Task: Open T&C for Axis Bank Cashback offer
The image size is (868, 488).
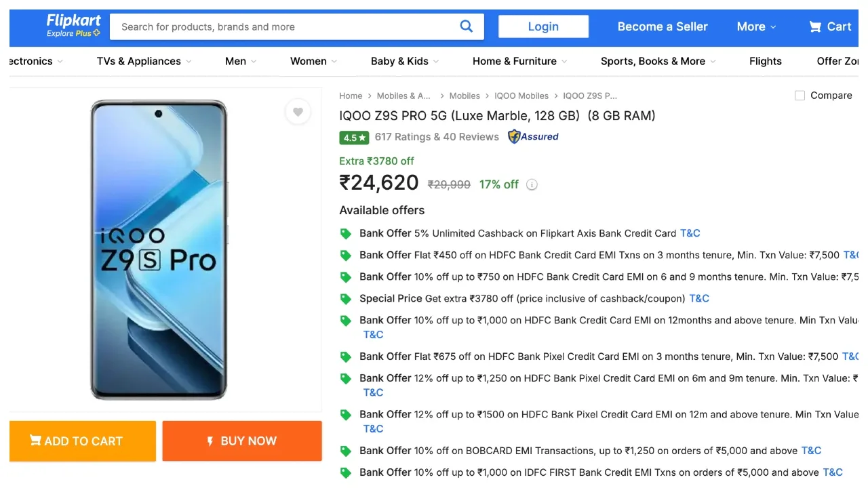Action: coord(690,233)
